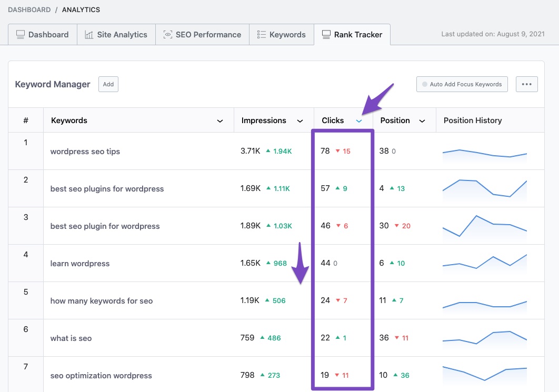The height and width of the screenshot is (392, 559).
Task: Enable Auto Add Focus Keywords
Action: pos(462,84)
